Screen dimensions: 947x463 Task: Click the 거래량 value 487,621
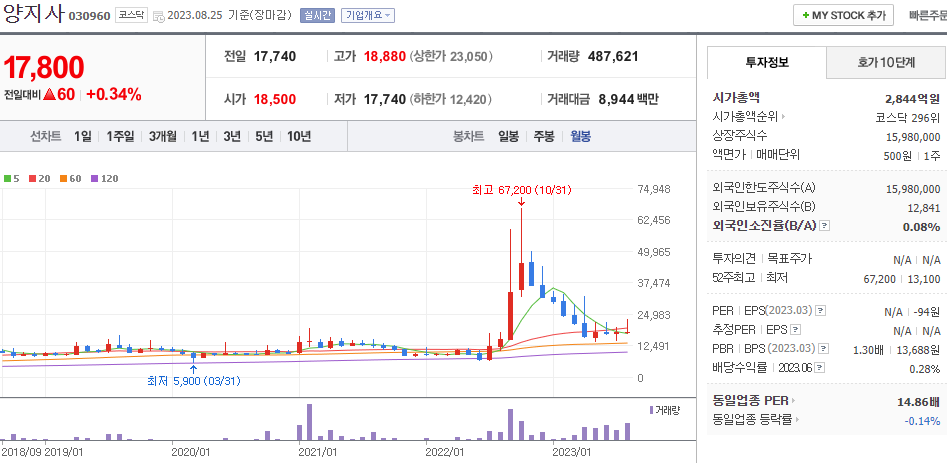612,57
